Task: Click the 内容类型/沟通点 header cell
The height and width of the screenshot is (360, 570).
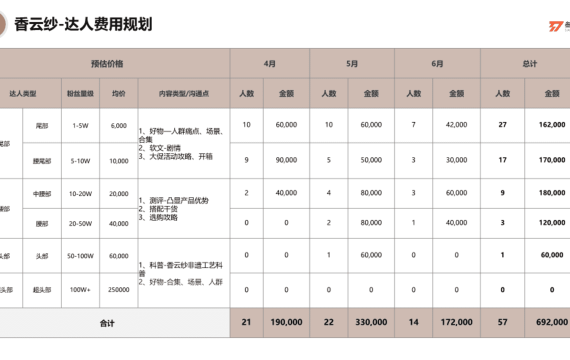Action: click(184, 93)
